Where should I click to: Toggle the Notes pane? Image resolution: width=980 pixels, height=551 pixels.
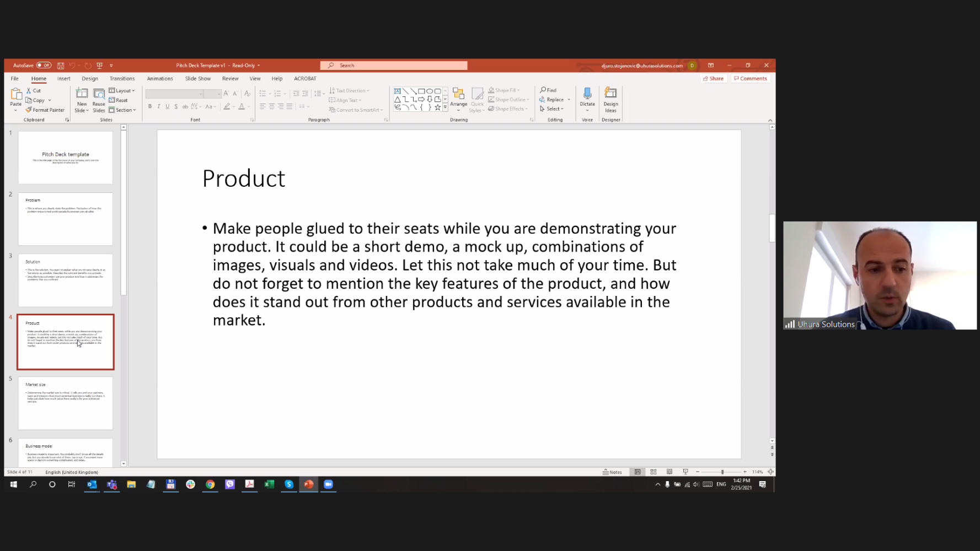pos(612,472)
